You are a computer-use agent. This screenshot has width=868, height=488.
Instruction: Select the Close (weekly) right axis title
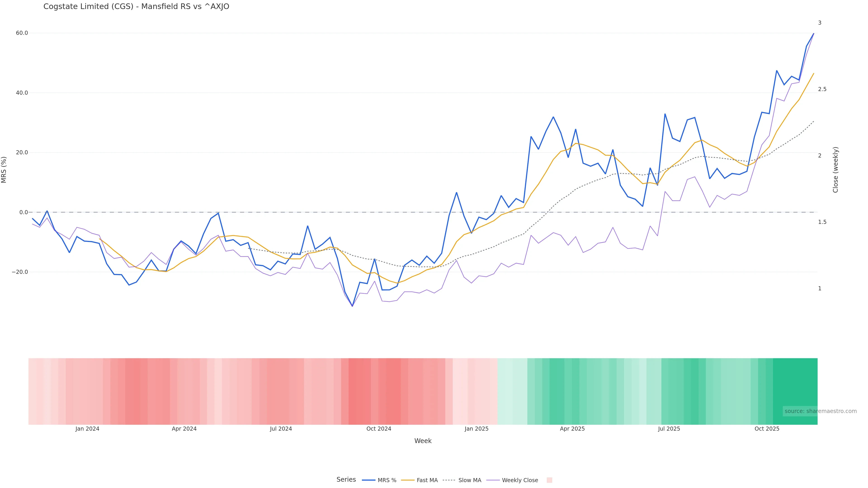(835, 169)
